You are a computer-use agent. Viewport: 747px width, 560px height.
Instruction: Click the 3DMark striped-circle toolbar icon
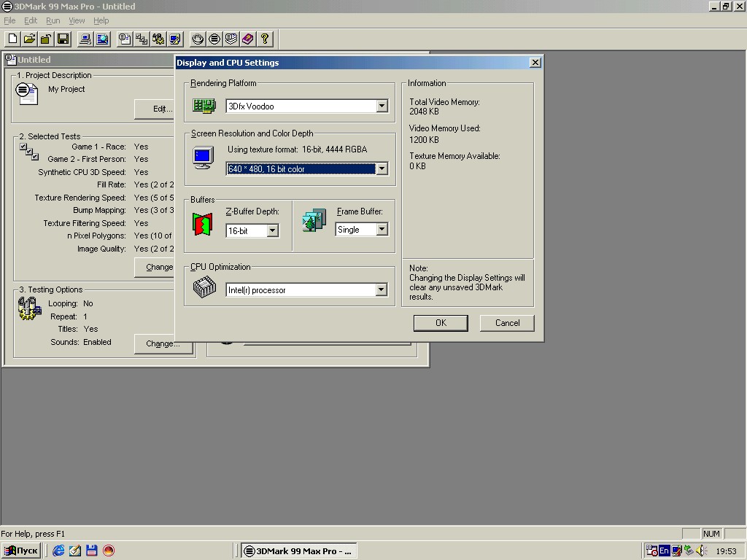point(214,39)
